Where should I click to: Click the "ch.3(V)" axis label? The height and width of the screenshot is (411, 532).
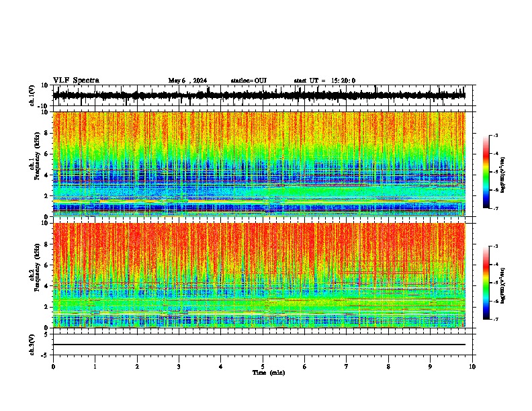(32, 345)
